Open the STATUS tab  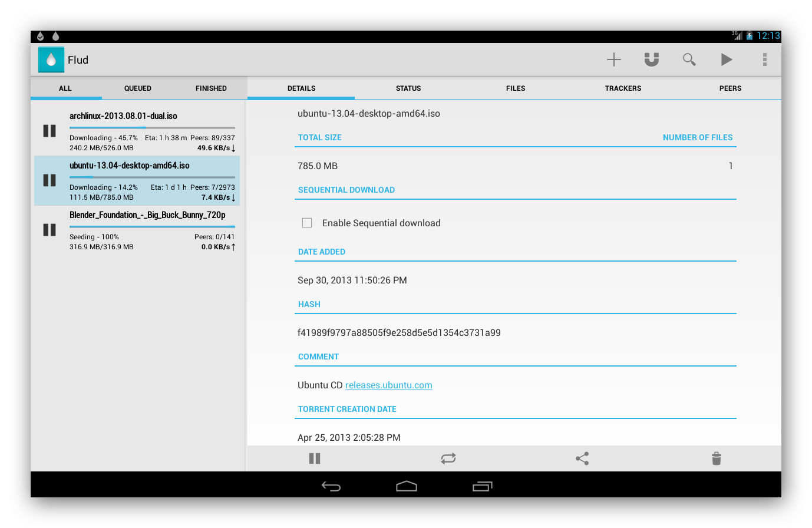pos(408,88)
